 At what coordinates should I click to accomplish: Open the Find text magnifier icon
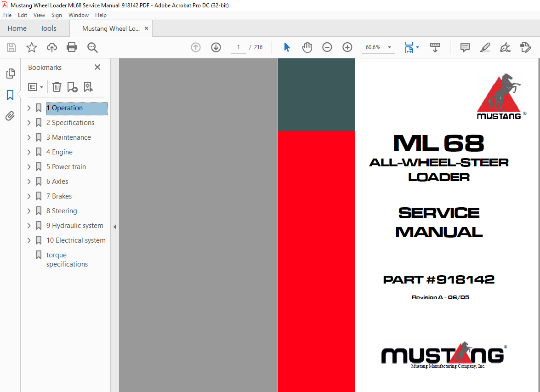tap(92, 47)
